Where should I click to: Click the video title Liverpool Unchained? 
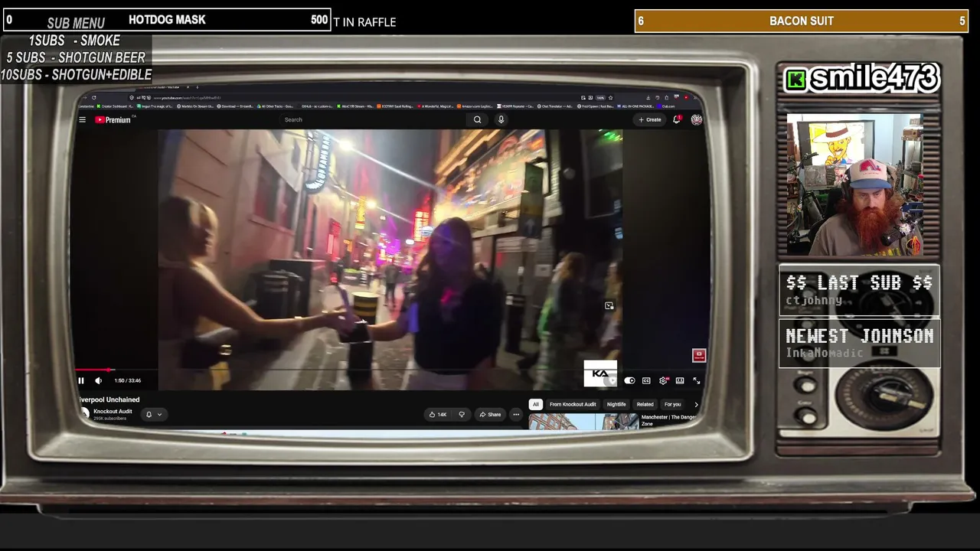(x=109, y=399)
